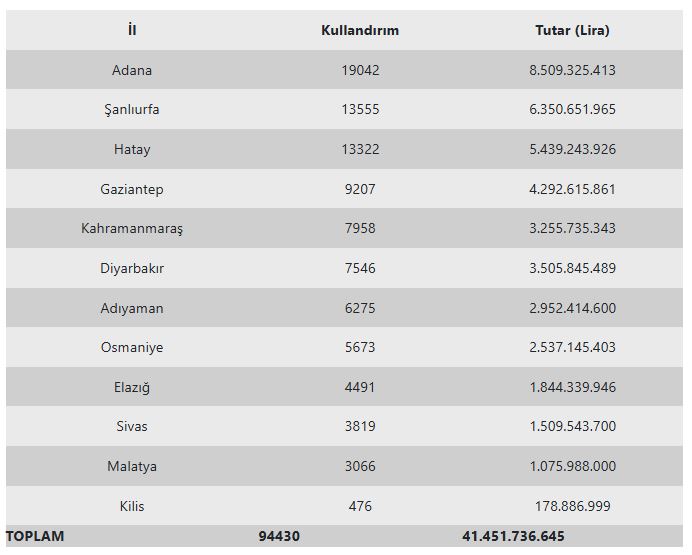Select Adana's amount 8.509.325.413

[x=572, y=70]
